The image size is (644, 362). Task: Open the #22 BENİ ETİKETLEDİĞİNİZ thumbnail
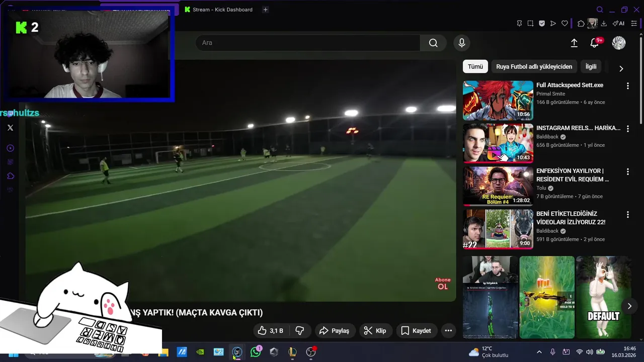[x=498, y=229]
